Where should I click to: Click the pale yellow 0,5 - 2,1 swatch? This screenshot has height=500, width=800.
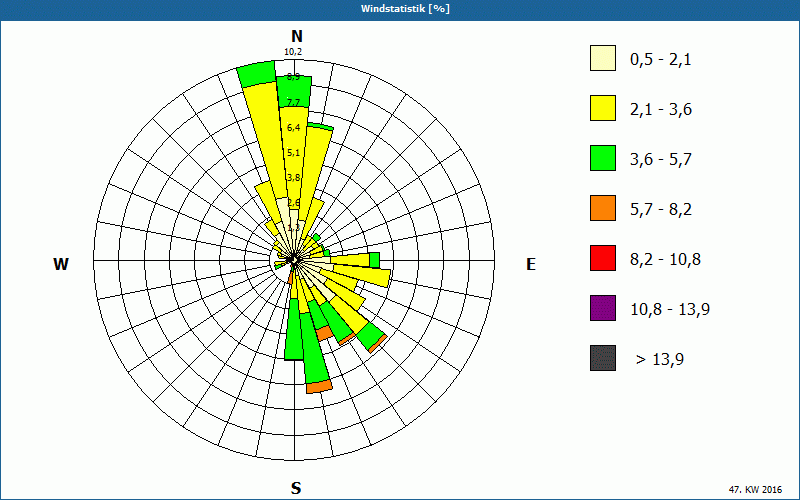point(603,58)
